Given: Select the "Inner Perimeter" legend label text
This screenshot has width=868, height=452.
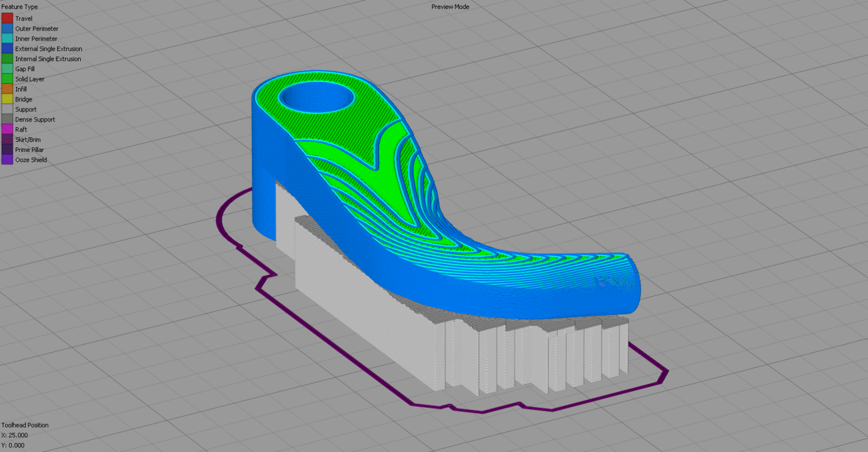Looking at the screenshot, I should tap(36, 39).
